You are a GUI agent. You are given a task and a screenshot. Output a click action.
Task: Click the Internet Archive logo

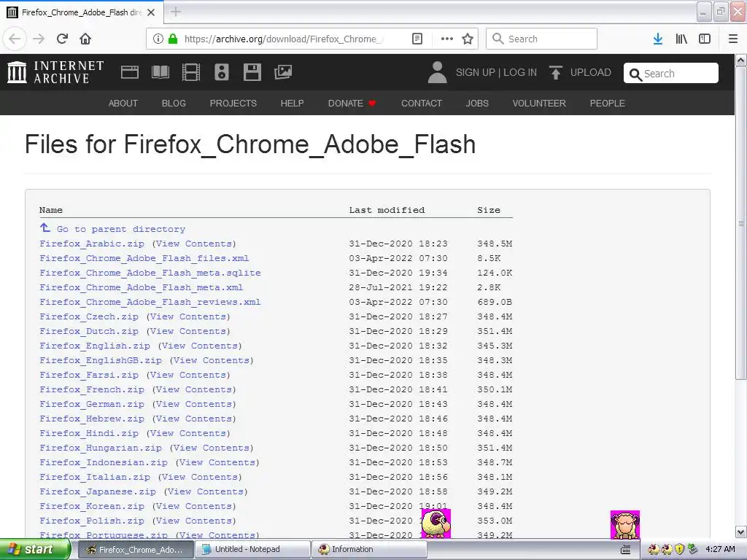[x=55, y=72]
